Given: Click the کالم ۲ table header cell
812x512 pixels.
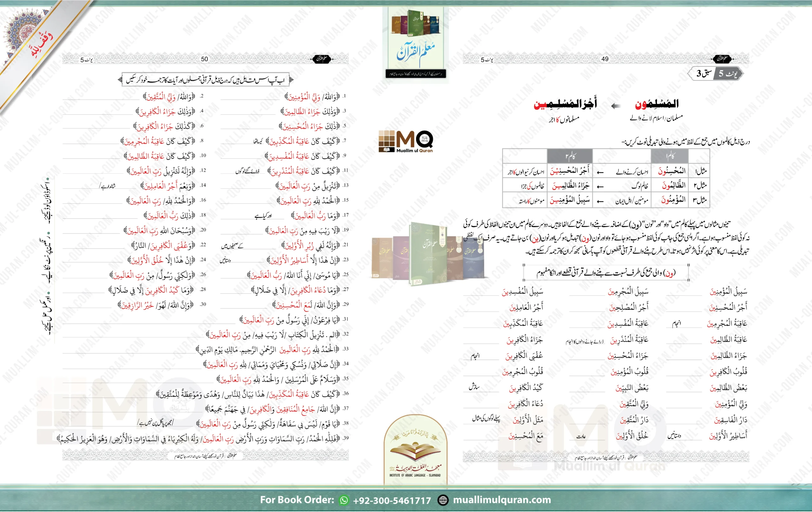Looking at the screenshot, I should (570, 156).
